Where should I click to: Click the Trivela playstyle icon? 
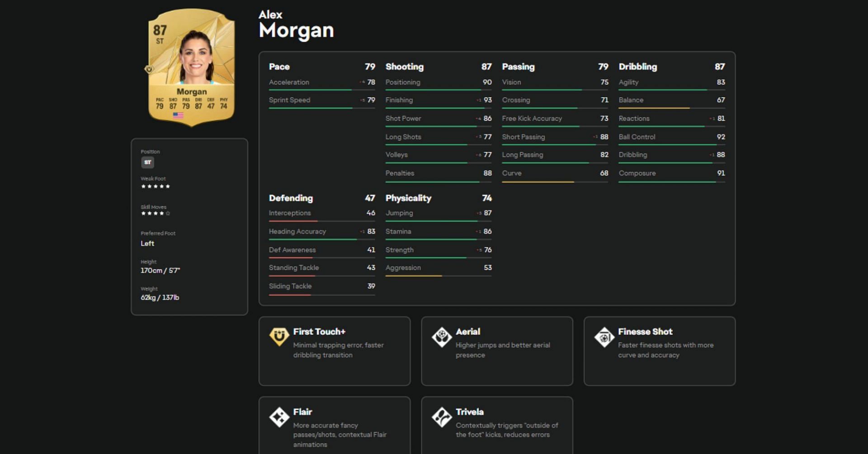tap(441, 417)
